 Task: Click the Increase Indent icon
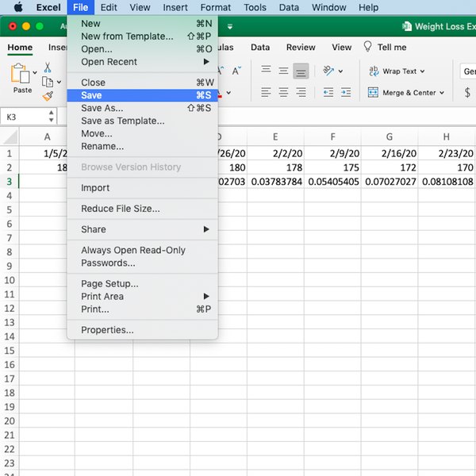click(x=346, y=92)
